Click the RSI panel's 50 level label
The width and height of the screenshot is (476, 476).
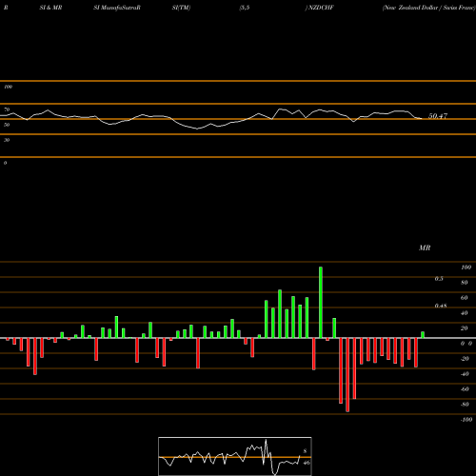(x=7, y=125)
